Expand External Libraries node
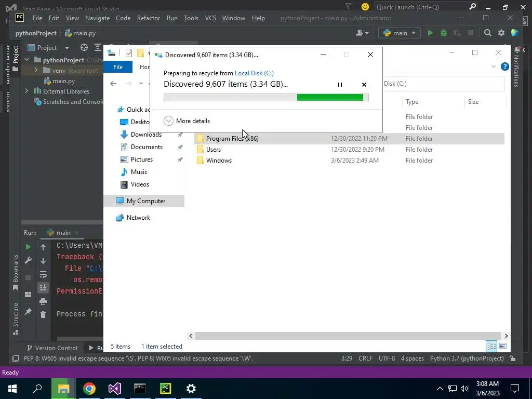 point(27,91)
